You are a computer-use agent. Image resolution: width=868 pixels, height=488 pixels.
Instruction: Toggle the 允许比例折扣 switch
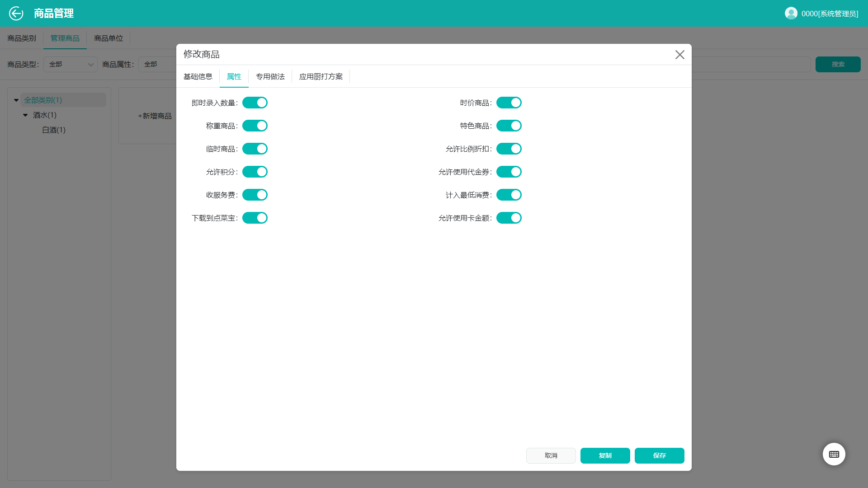click(x=509, y=149)
